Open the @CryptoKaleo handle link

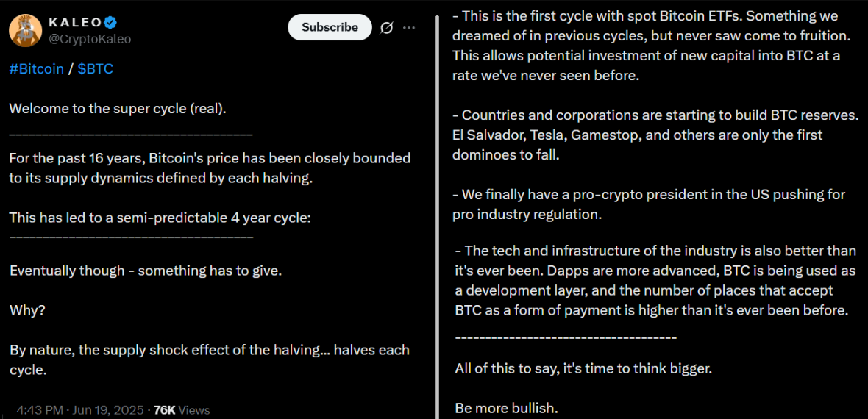pyautogui.click(x=90, y=38)
